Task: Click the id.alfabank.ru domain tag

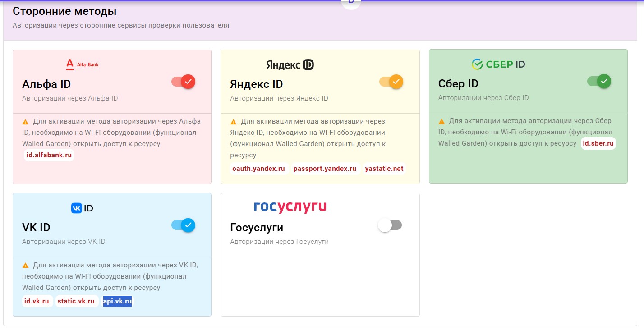Action: pos(49,155)
